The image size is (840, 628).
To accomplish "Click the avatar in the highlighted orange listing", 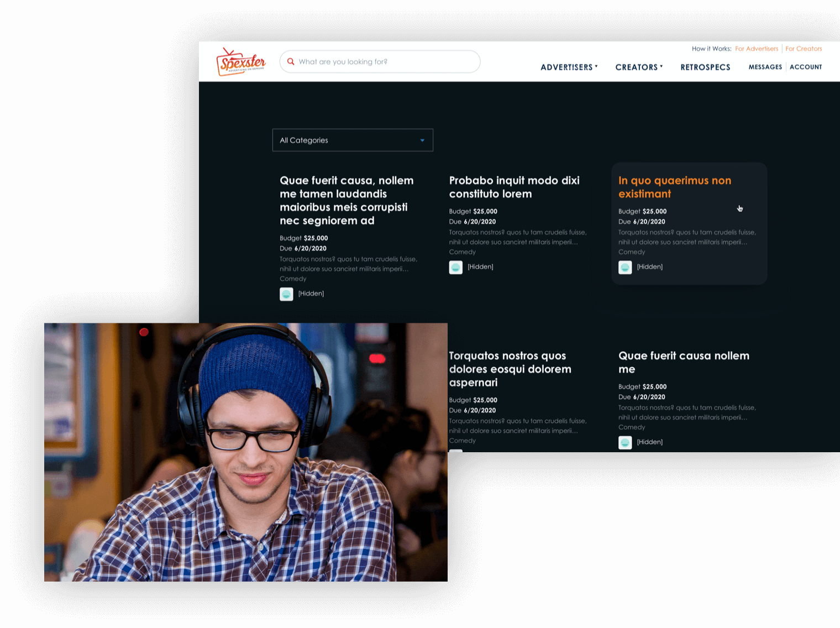I will (625, 268).
